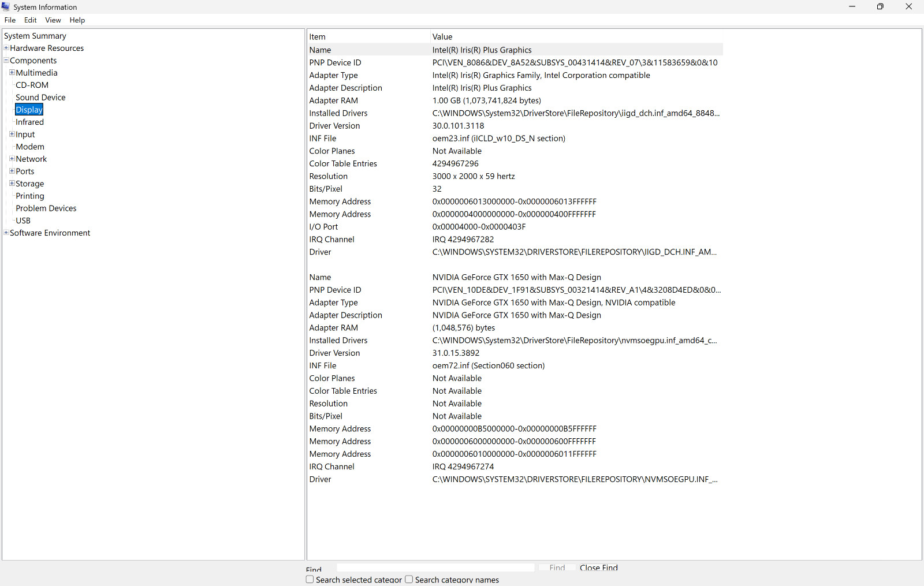Tick the Search category names only checkbox
Viewport: 924px width, 586px height.
point(409,579)
